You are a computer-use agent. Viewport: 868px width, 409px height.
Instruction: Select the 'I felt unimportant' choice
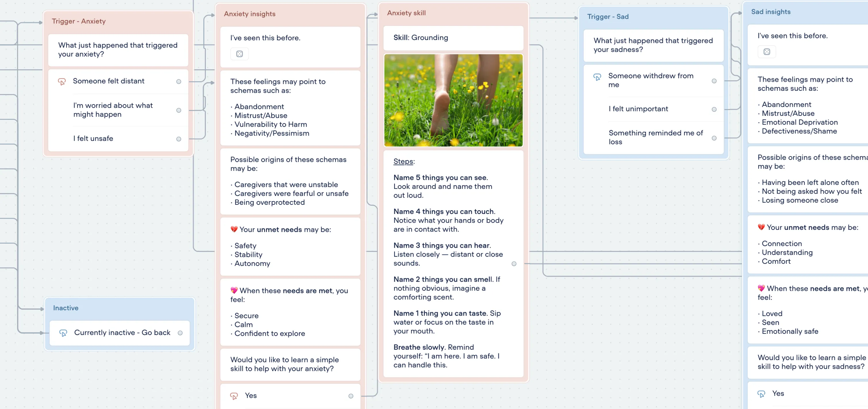pyautogui.click(x=653, y=109)
